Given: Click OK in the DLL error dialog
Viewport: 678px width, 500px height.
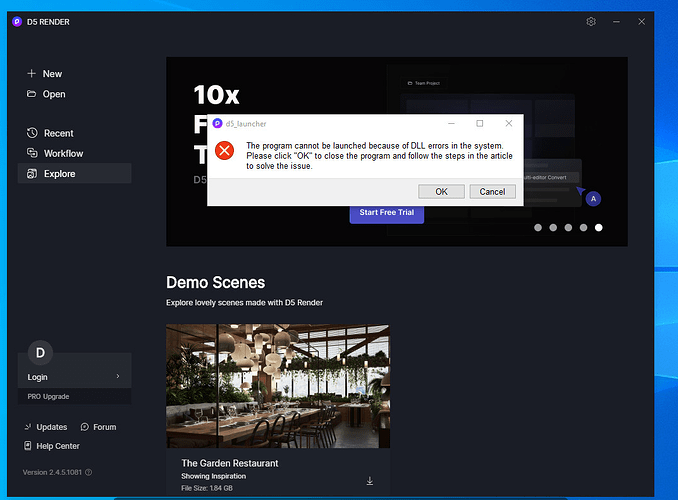Looking at the screenshot, I should (441, 192).
